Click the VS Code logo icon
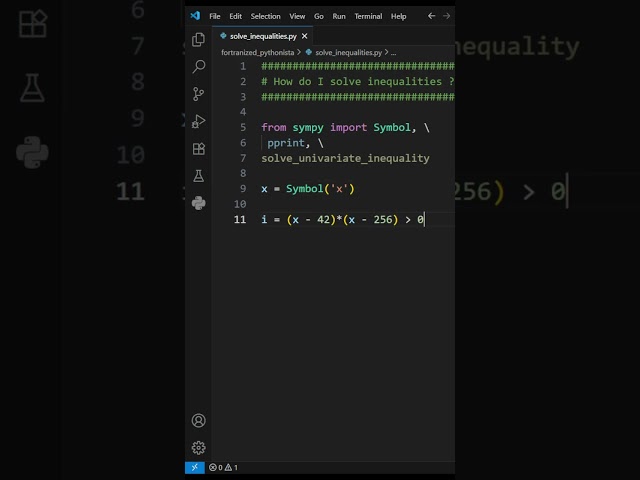This screenshot has height=480, width=640. [195, 16]
